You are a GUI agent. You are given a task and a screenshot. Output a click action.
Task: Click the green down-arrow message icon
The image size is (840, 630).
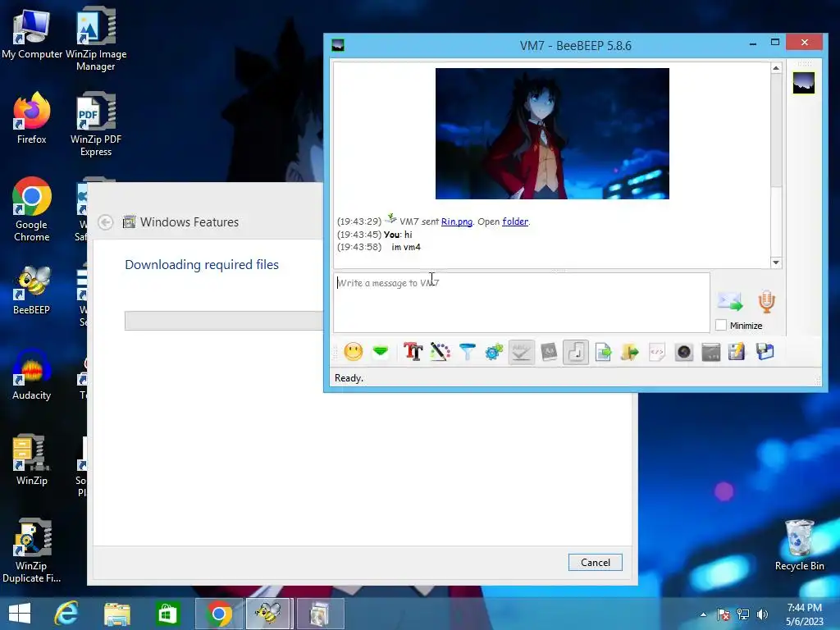381,352
